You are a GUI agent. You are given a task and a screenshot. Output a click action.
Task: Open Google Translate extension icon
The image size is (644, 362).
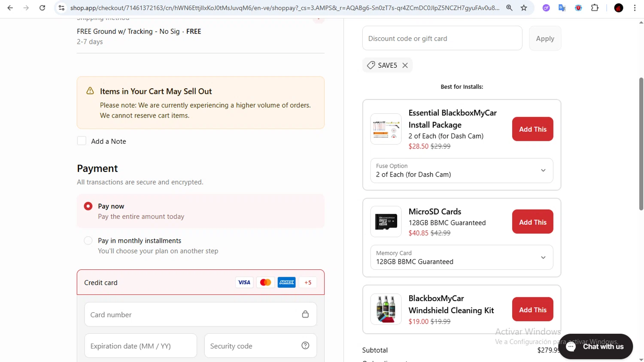pos(562,8)
